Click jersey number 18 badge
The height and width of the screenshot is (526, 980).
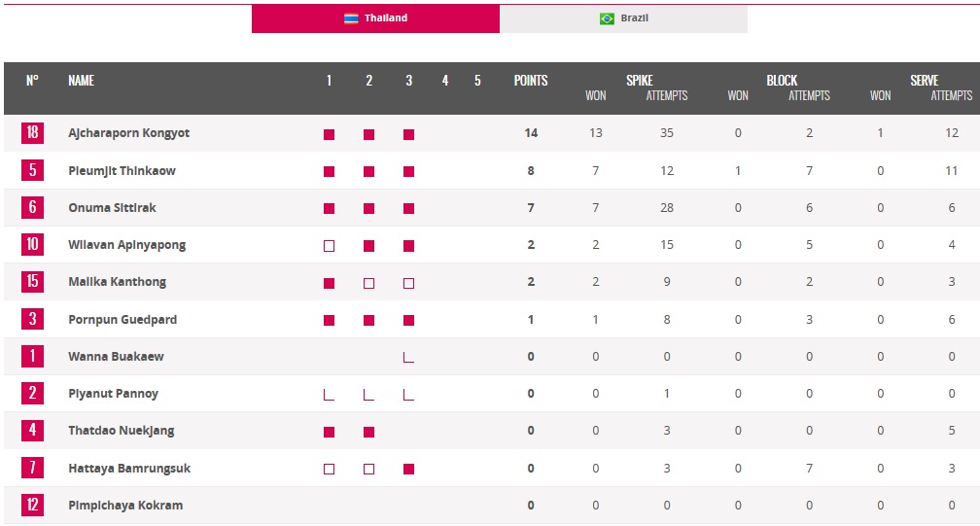pyautogui.click(x=32, y=132)
